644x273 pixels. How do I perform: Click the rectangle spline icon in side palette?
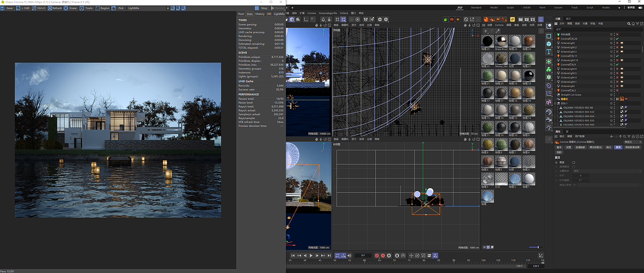click(x=548, y=36)
